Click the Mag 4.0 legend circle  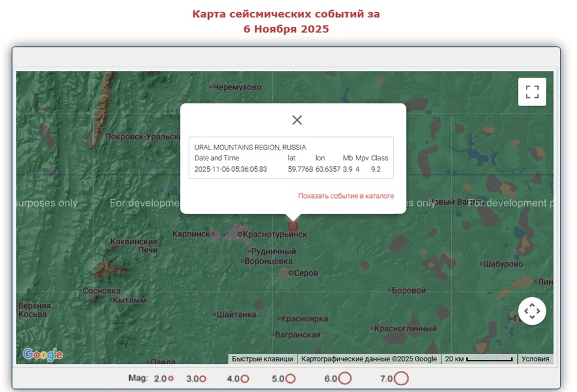point(245,379)
